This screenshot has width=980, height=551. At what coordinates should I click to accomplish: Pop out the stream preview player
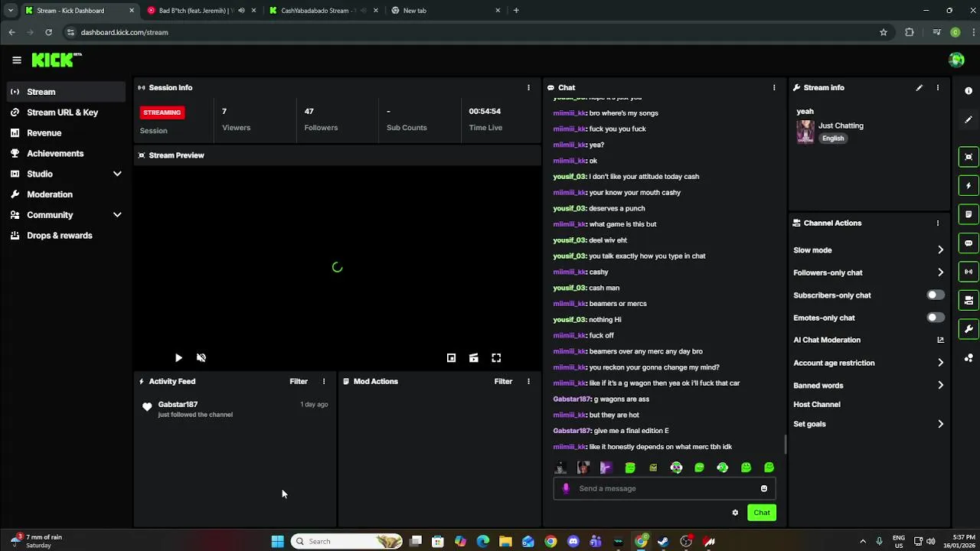click(x=451, y=357)
